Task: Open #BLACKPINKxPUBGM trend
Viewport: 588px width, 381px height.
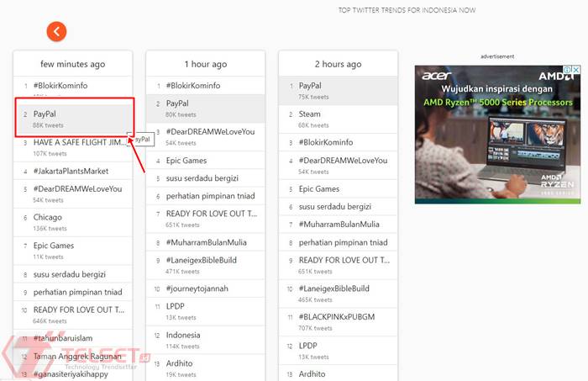Action: click(x=339, y=322)
